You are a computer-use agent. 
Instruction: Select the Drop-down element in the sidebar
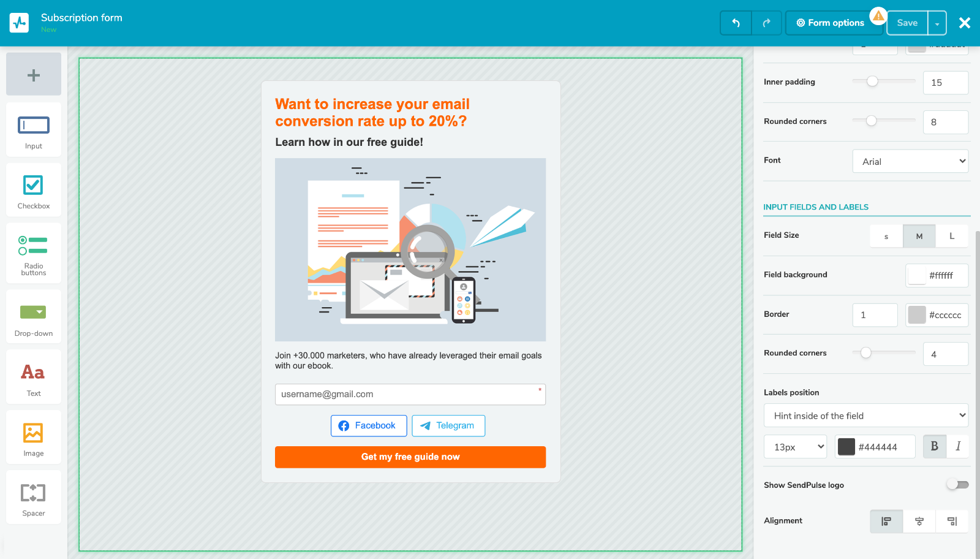click(33, 316)
